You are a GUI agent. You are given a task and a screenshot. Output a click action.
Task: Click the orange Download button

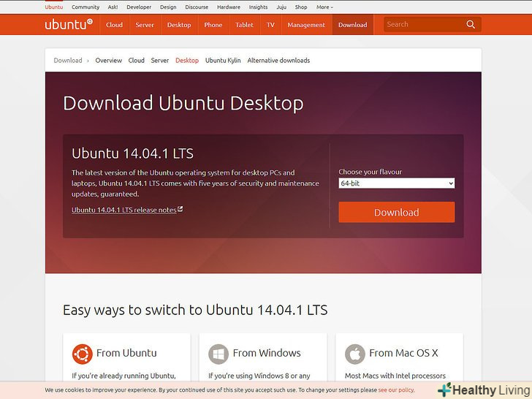pos(397,213)
